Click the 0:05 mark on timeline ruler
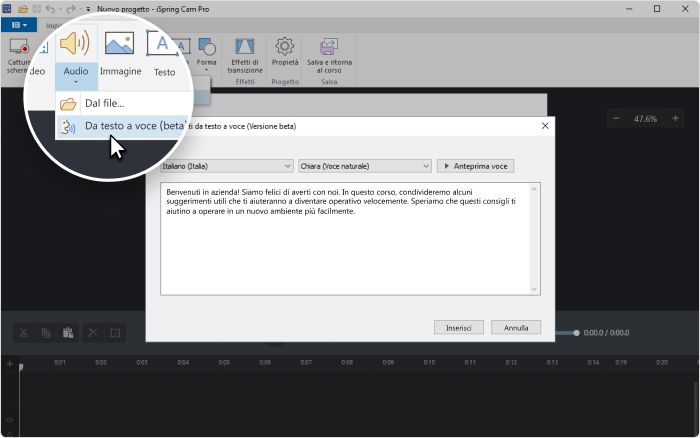This screenshot has width=700, height=438. [x=224, y=362]
